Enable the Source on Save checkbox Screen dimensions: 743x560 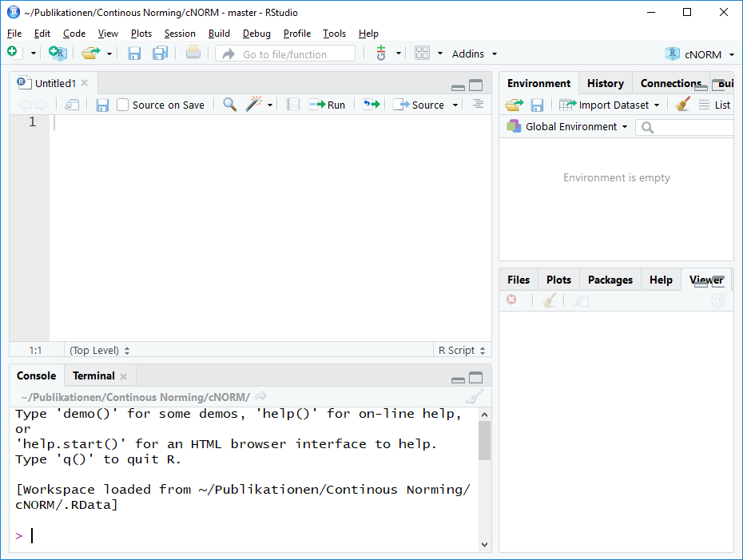[122, 105]
